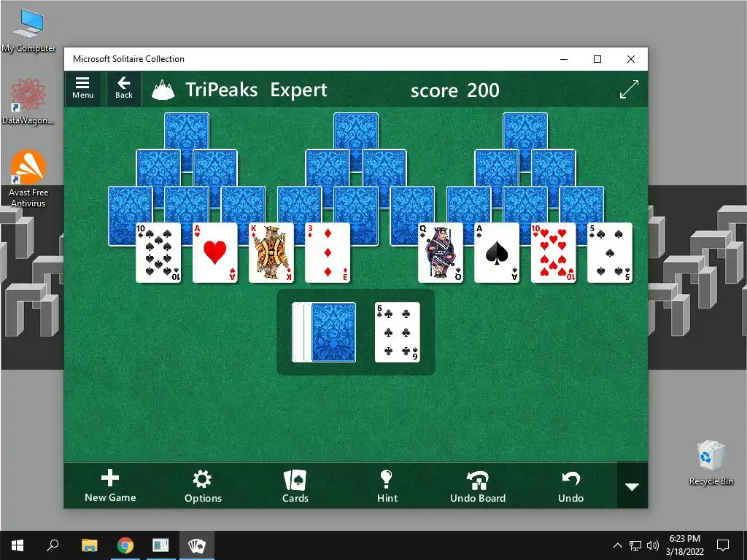
Task: Open the volume speaker tray icon
Action: click(653, 545)
